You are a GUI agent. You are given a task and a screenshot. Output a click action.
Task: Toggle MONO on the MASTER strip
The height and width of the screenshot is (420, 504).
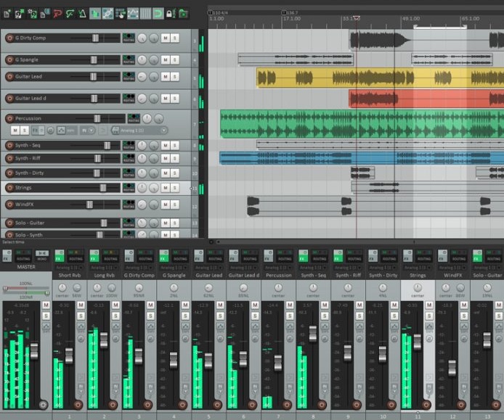click(x=42, y=255)
